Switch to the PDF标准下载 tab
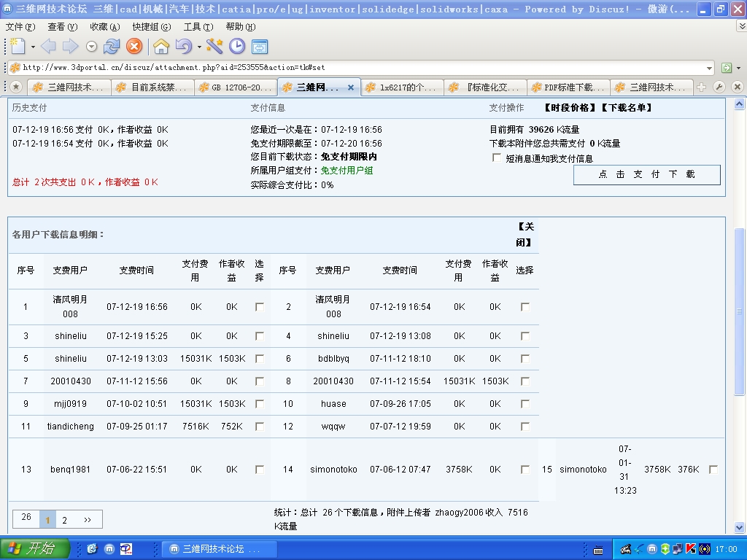 click(568, 87)
